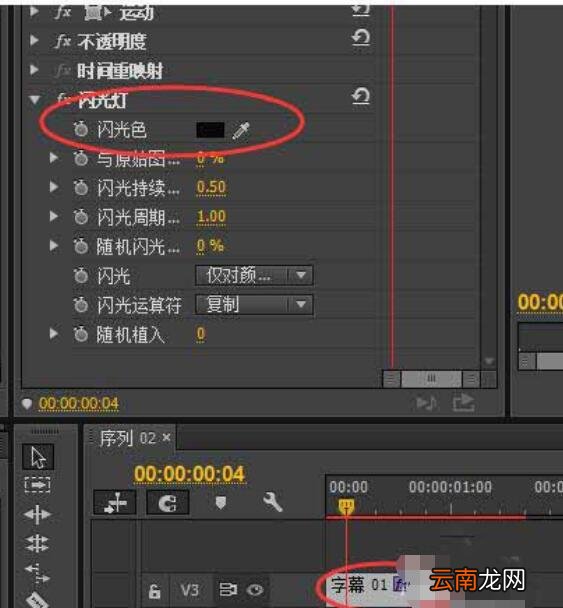Select the Rate Stretch tool
This screenshot has width=563, height=608.
tap(37, 573)
